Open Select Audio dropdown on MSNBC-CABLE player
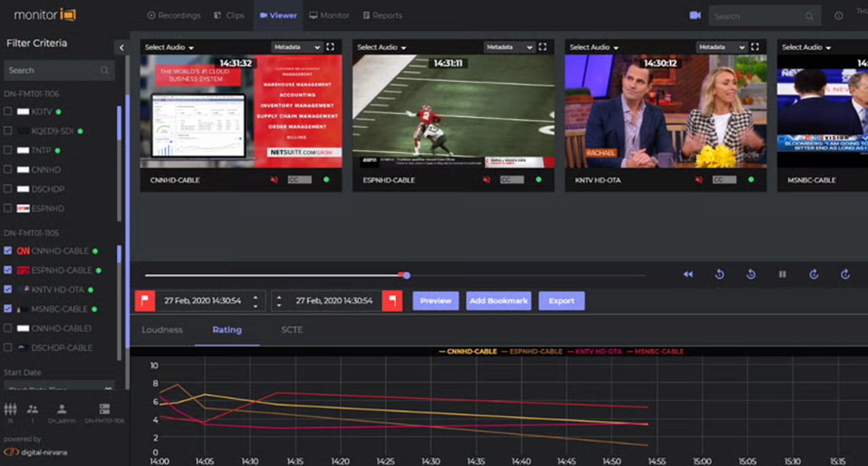Screen dimensions: 868x466 pos(806,47)
